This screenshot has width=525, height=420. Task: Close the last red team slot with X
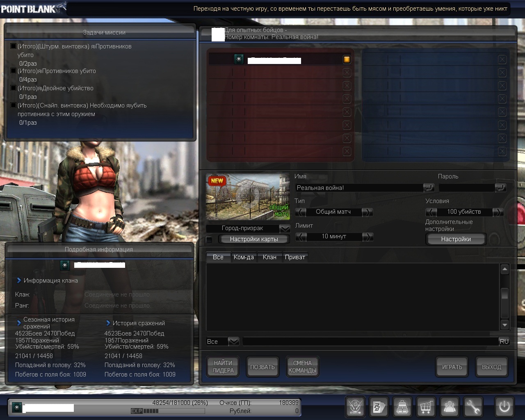[x=347, y=151]
